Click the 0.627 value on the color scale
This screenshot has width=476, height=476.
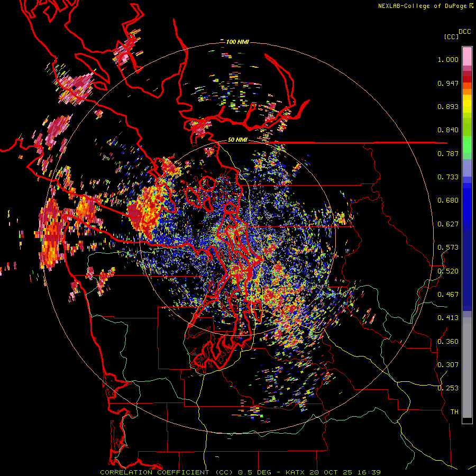pos(448,224)
